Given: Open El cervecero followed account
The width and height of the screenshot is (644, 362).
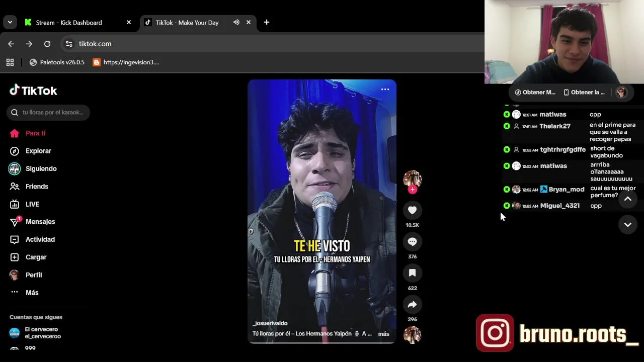Looking at the screenshot, I should pyautogui.click(x=35, y=333).
